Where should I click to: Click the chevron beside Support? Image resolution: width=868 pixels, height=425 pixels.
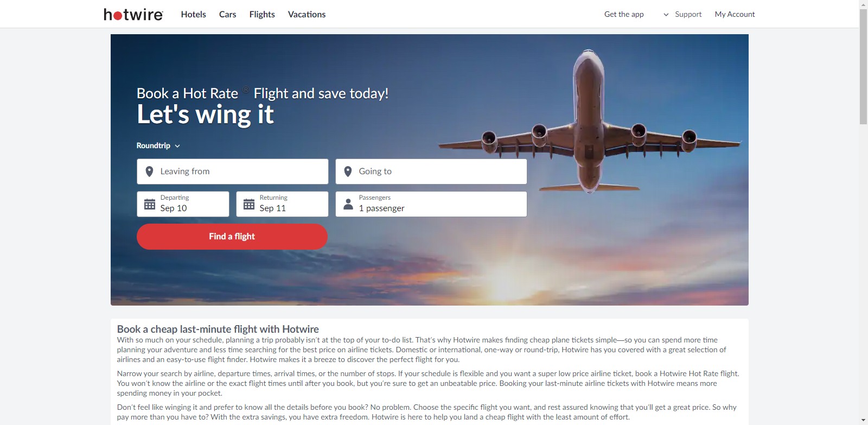(x=666, y=15)
